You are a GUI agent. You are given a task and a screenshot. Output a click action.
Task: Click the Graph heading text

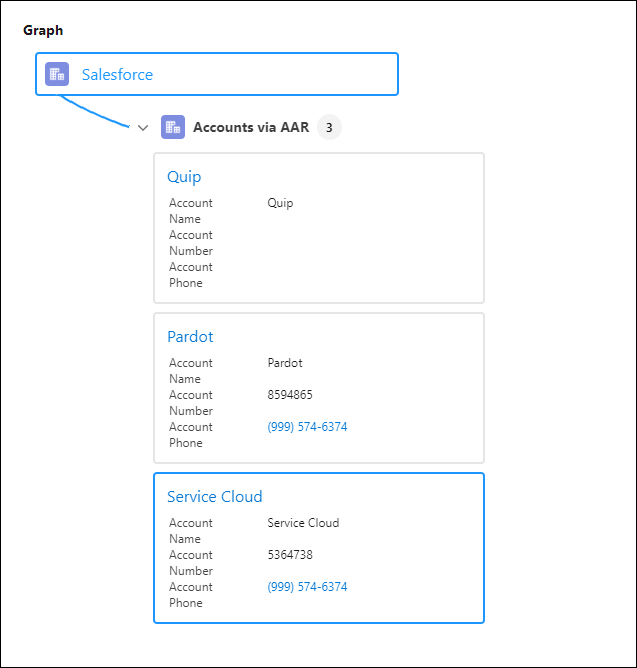point(43,30)
